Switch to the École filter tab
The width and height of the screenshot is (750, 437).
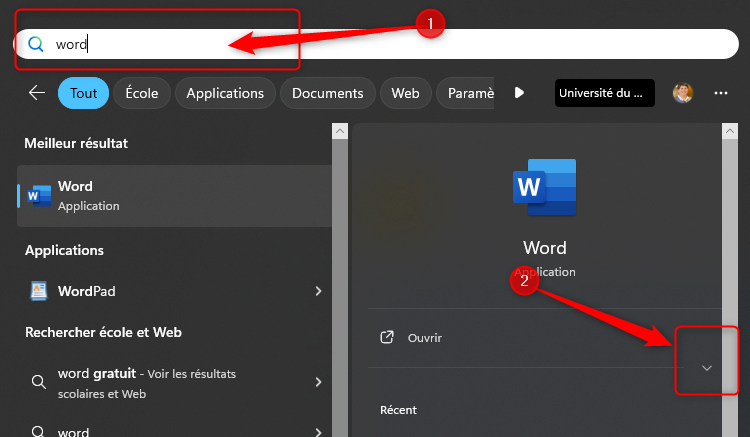(x=142, y=93)
